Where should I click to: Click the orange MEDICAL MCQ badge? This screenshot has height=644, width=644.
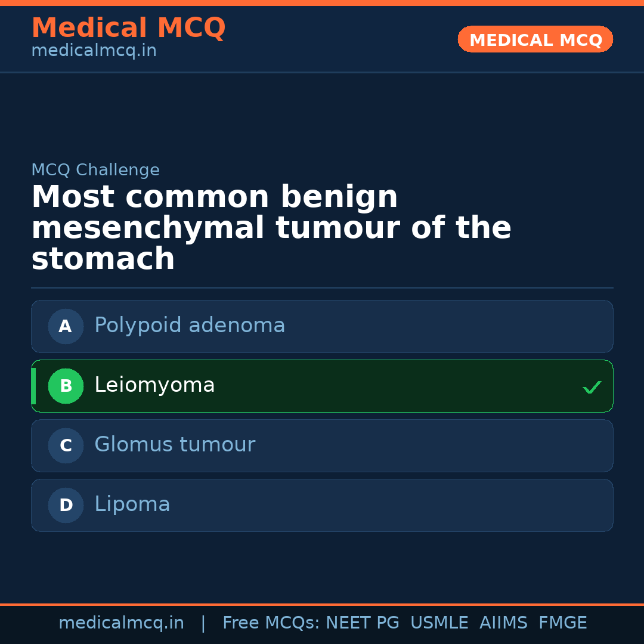click(x=535, y=40)
